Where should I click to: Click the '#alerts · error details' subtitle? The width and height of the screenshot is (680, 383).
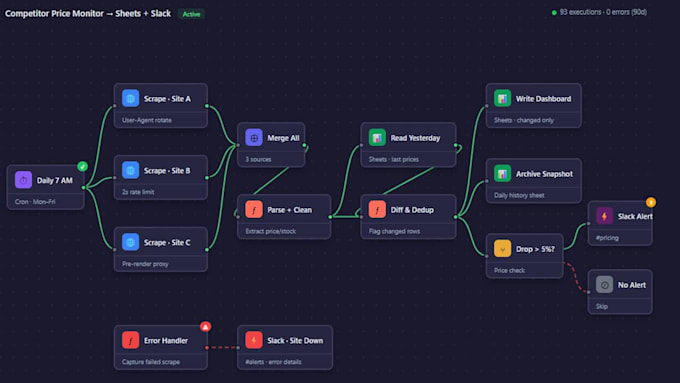click(273, 362)
